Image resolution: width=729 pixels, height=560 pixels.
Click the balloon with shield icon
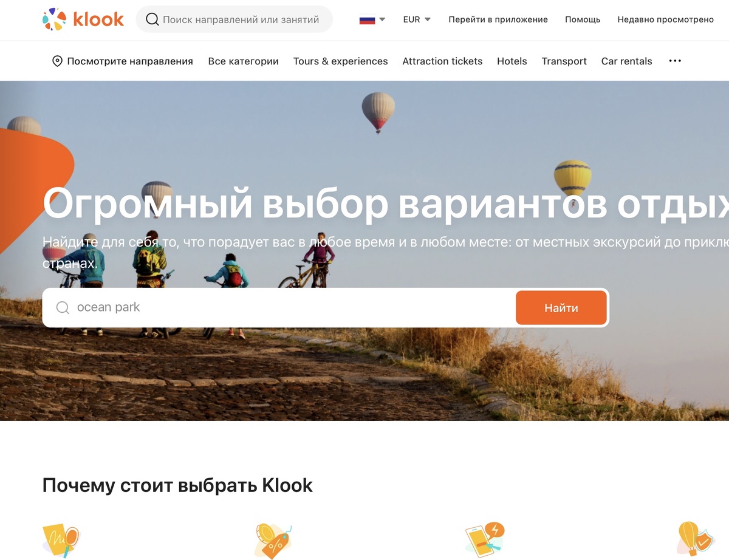coord(696,540)
